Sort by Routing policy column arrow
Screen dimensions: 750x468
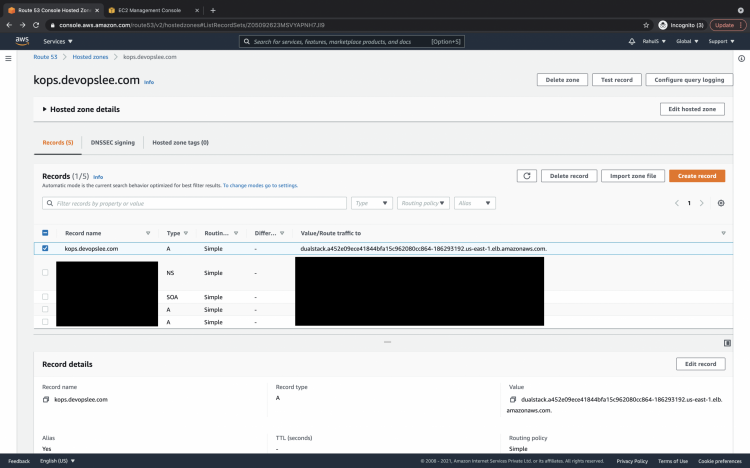236,233
